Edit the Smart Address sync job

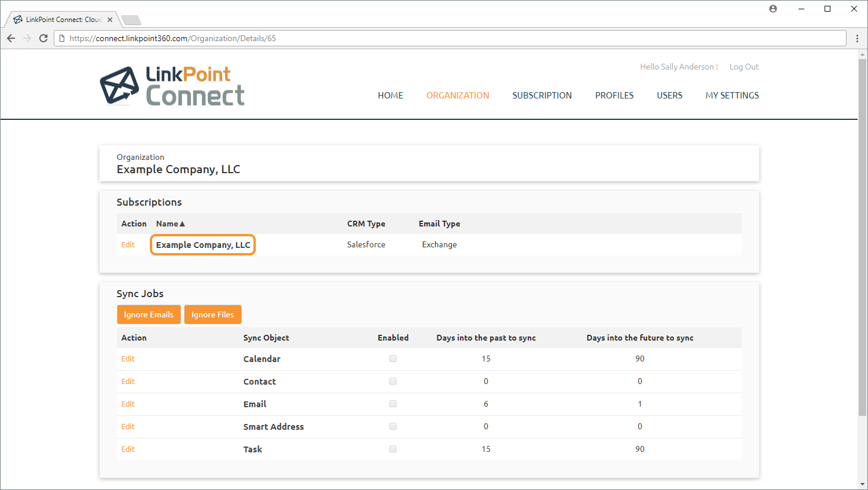coord(128,426)
